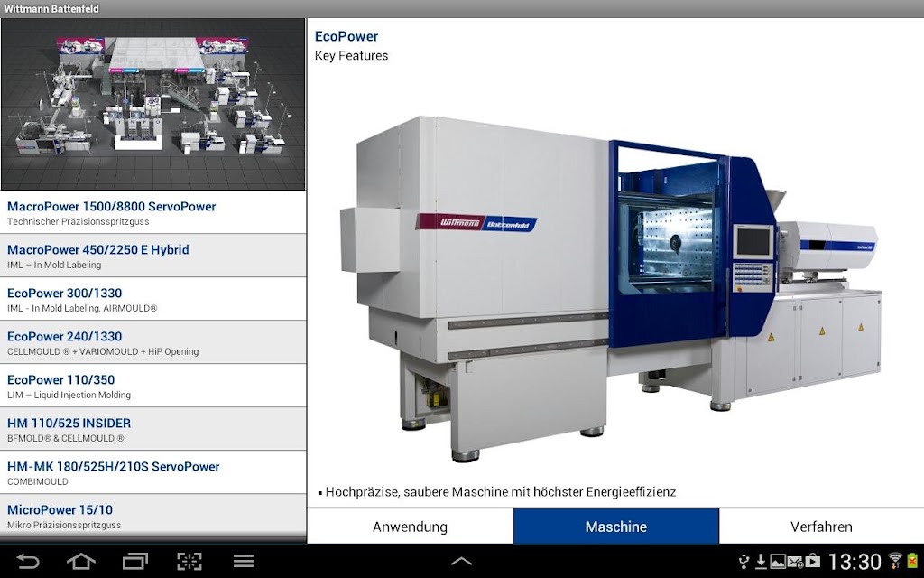Tap the screenshot capture icon in navigation bar

coord(189,561)
